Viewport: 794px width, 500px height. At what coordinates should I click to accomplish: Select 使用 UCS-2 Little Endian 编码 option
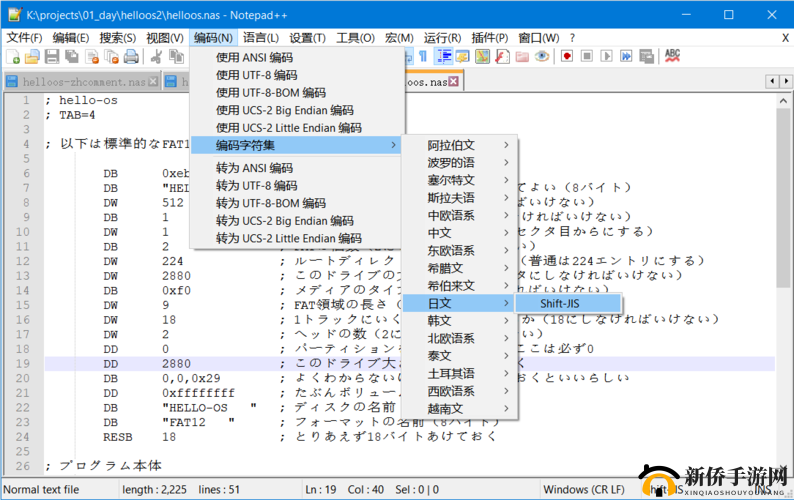[x=298, y=128]
